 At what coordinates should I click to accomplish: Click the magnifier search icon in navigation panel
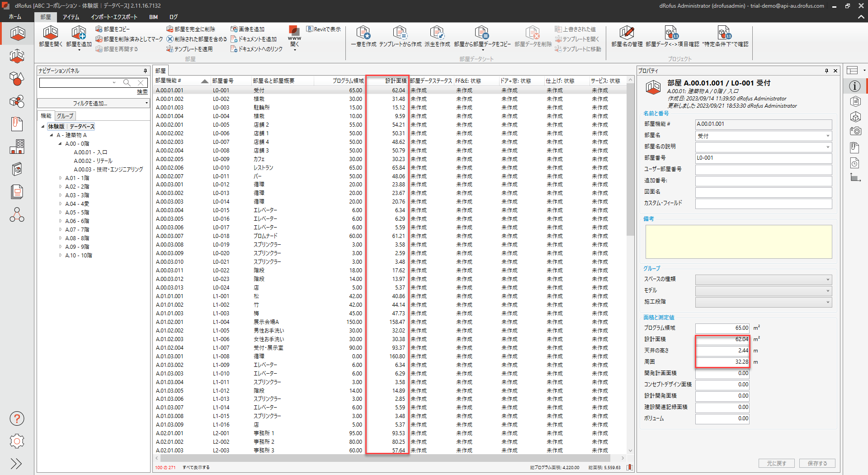coord(127,82)
